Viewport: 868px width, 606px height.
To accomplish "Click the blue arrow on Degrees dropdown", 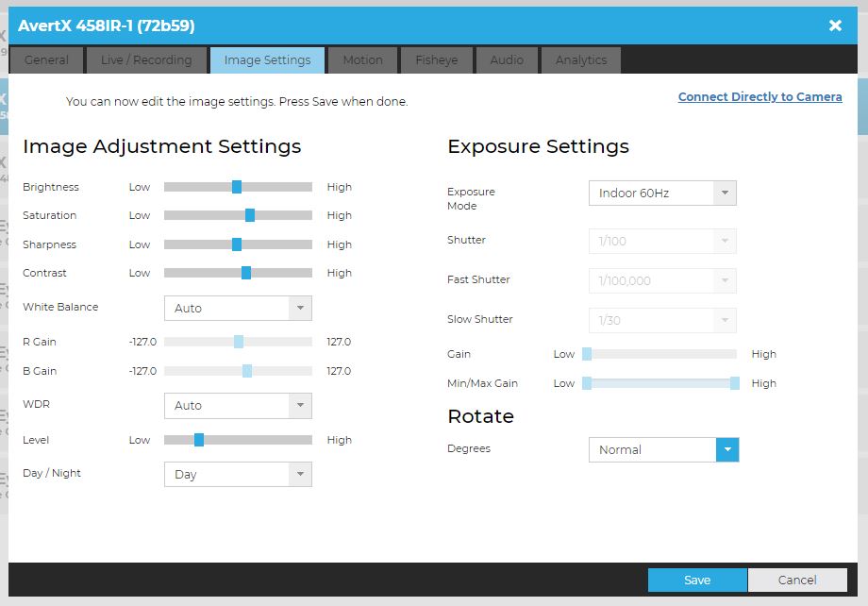I will coord(727,450).
